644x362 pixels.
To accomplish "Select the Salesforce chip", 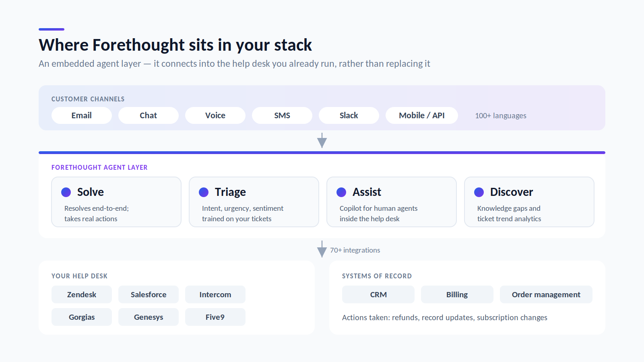I will (149, 294).
